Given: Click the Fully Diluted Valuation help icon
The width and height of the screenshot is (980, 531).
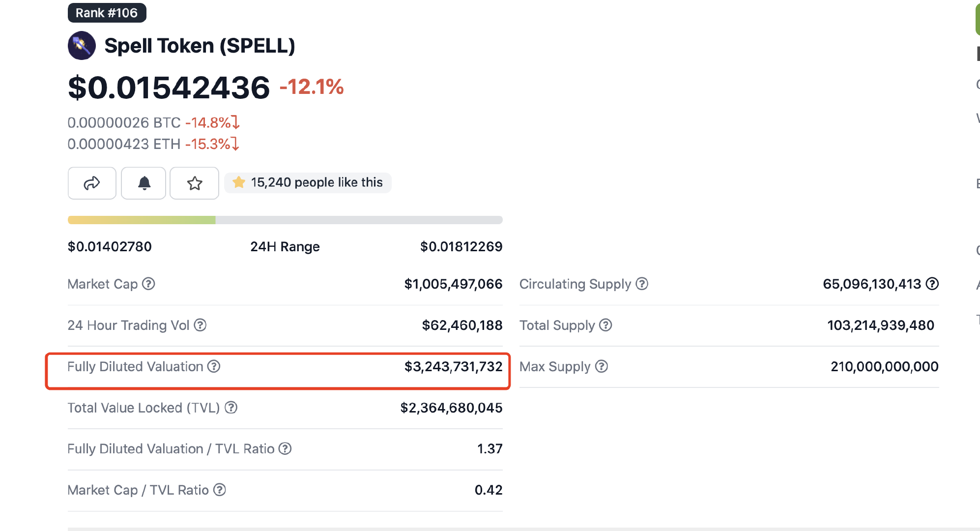Looking at the screenshot, I should click(213, 366).
